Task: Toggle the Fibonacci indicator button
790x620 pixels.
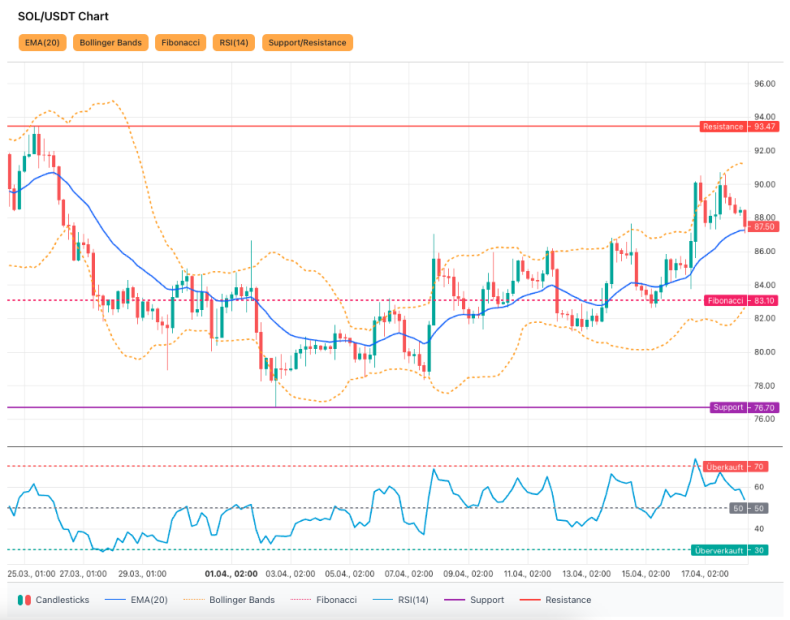Action: pos(180,42)
